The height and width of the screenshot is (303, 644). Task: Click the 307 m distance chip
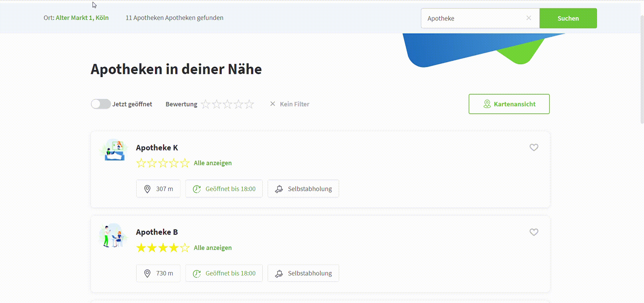(x=158, y=189)
